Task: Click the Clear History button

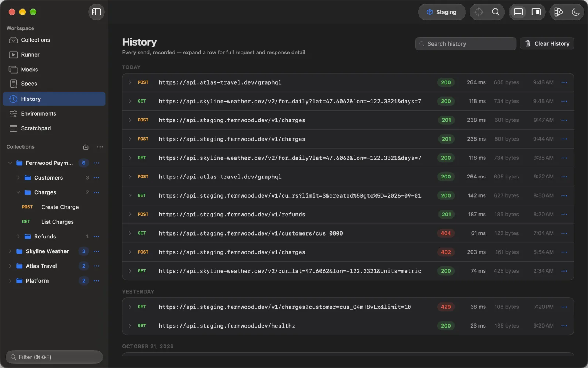Action: pyautogui.click(x=547, y=43)
